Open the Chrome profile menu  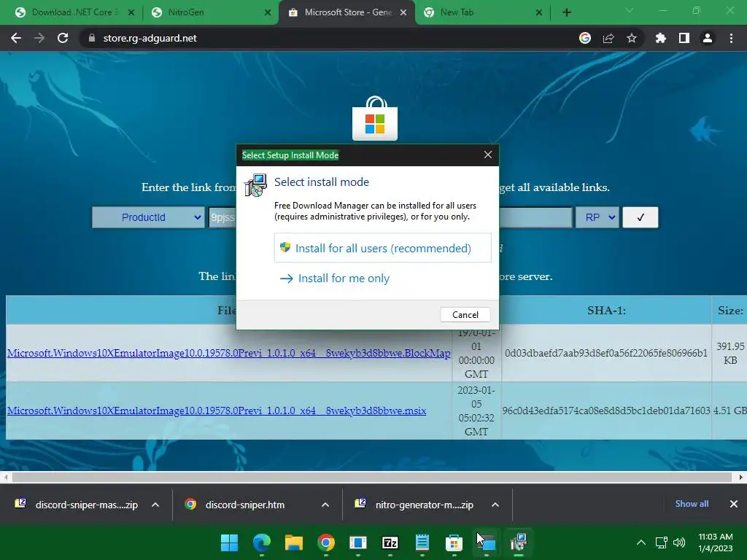[708, 38]
